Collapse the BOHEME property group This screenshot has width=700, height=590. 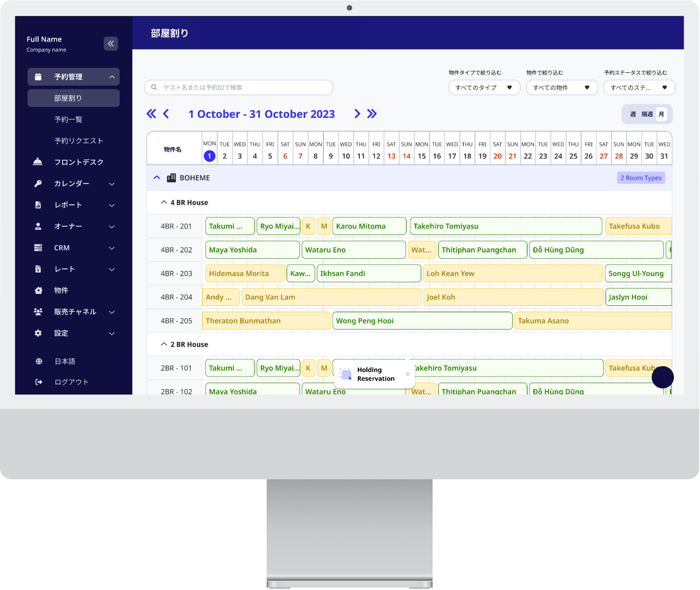157,178
